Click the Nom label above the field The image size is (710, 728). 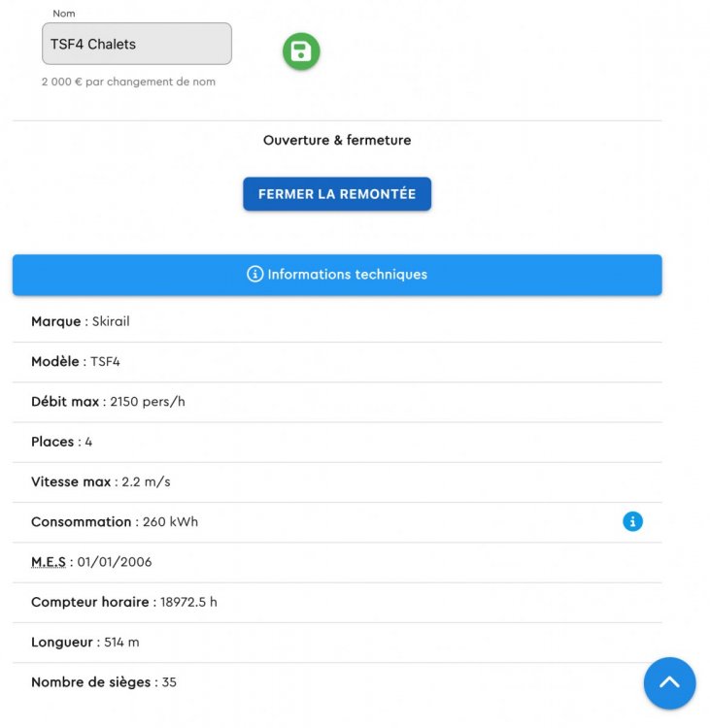pyautogui.click(x=64, y=14)
